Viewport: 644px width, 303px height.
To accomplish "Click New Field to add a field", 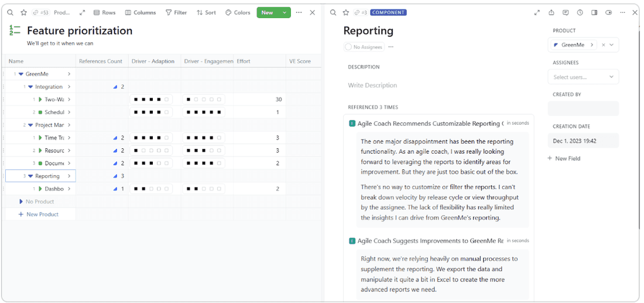I will coord(564,158).
